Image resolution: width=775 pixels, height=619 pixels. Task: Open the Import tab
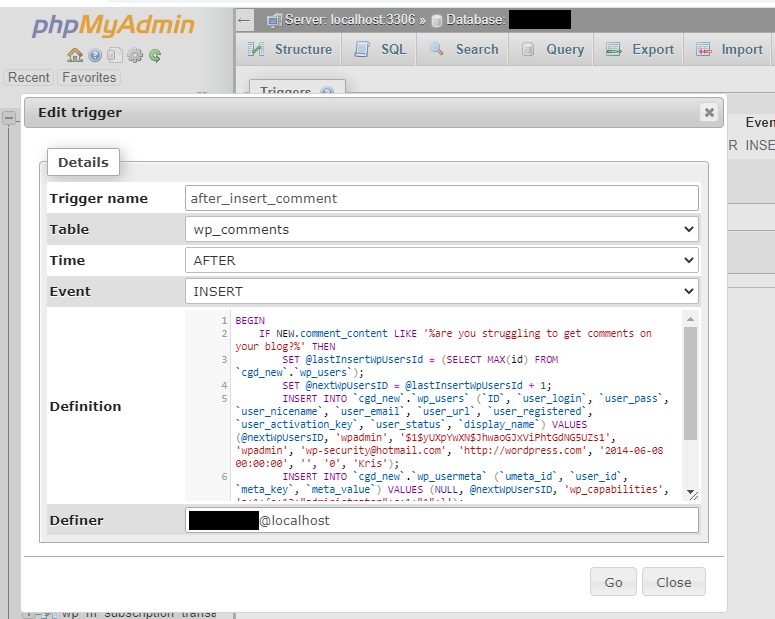pyautogui.click(x=729, y=49)
